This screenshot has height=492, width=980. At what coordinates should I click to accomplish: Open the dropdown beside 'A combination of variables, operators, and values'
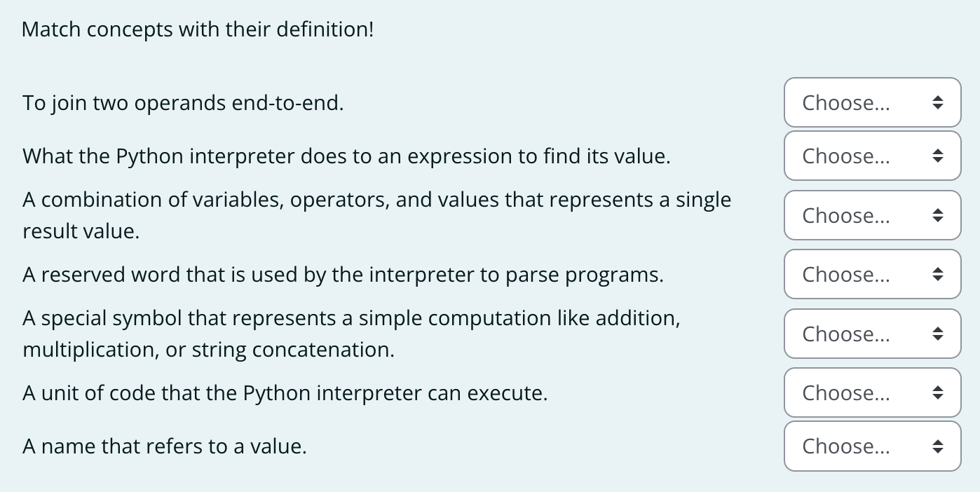tap(872, 215)
